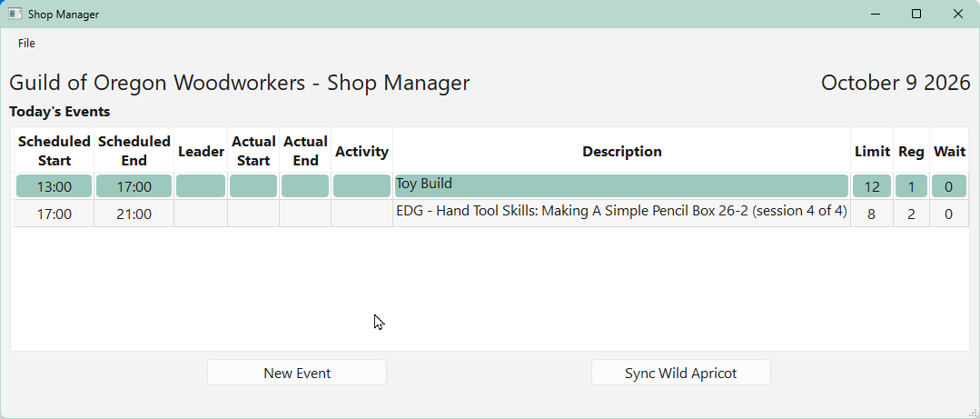Click the Activity cell of the 21:00 event row
Screen dimensions: 980x419
tap(361, 214)
